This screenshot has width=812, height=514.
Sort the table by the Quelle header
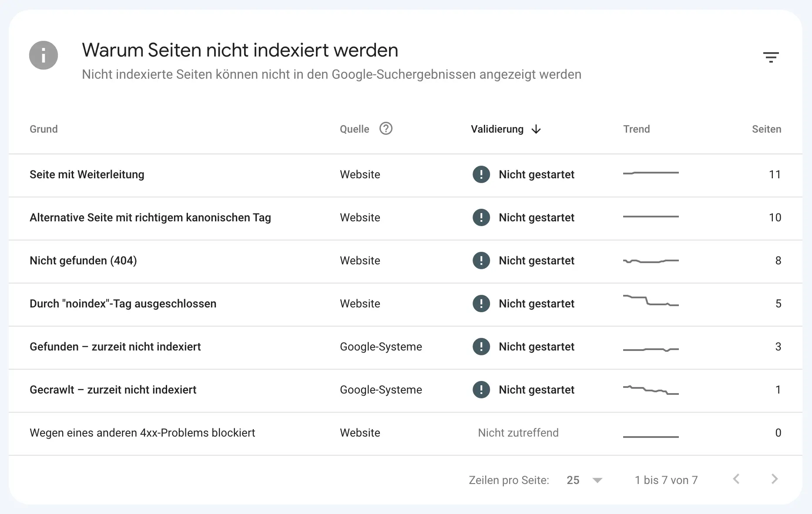(x=354, y=129)
